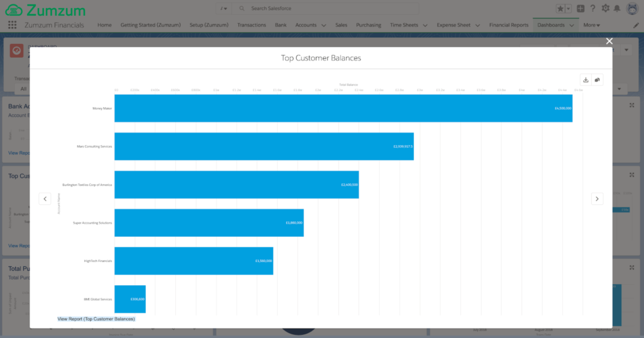Open the user profile avatar
The height and width of the screenshot is (338, 644).
[x=632, y=9]
